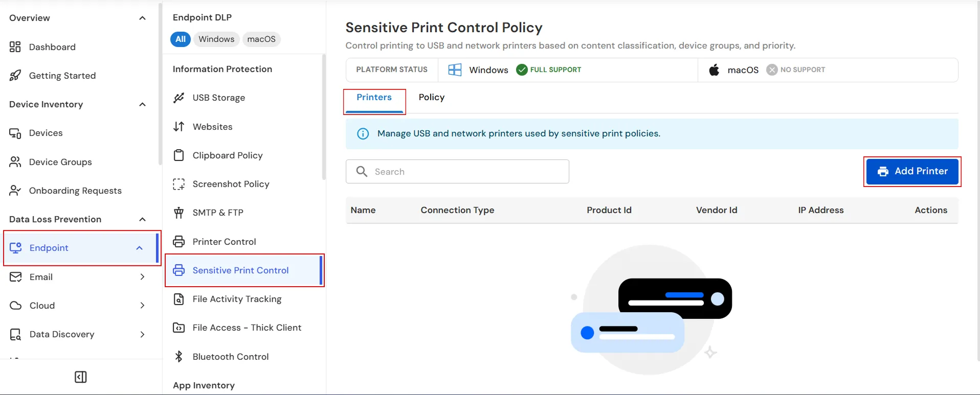This screenshot has width=980, height=395.
Task: Click the IP Address column header
Action: pos(821,211)
